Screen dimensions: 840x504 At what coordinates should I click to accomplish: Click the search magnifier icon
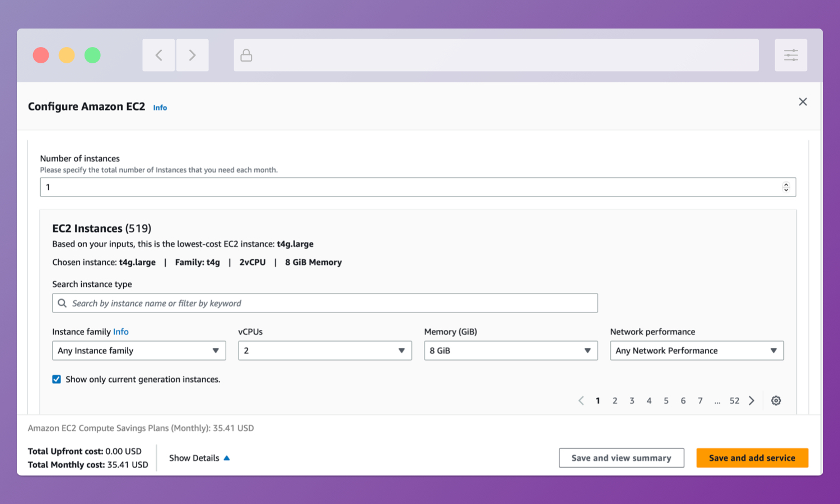[x=62, y=303]
